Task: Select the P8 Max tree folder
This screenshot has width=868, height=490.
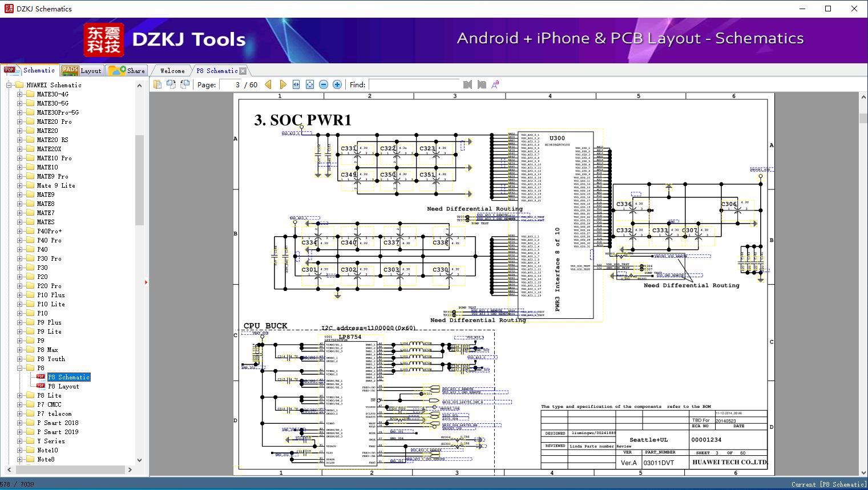Action: click(48, 350)
